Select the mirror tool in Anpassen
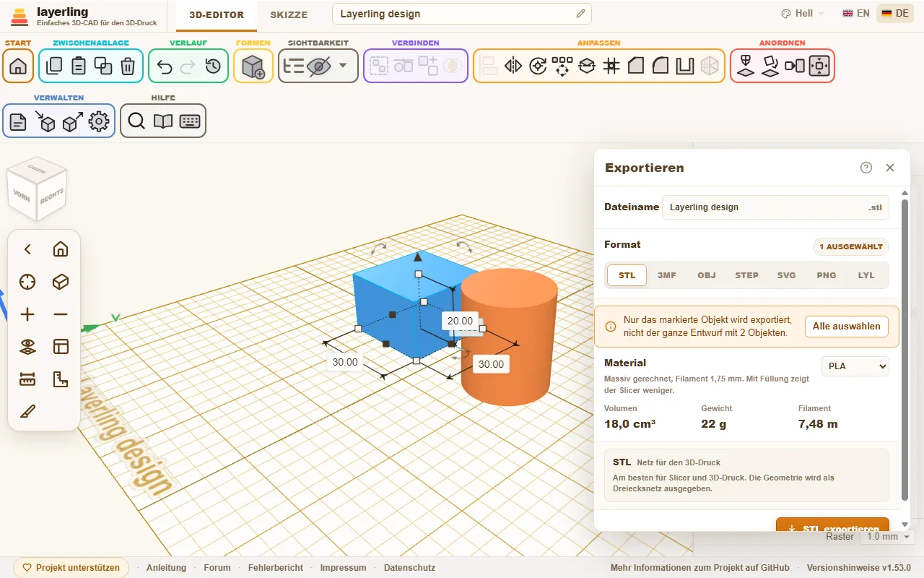The width and height of the screenshot is (924, 578). point(513,66)
